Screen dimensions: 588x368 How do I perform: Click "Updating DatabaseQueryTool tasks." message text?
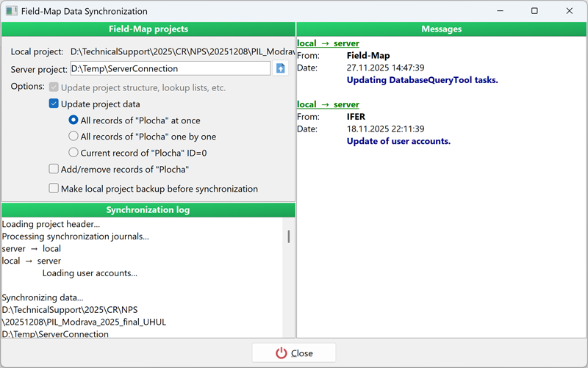click(x=422, y=80)
